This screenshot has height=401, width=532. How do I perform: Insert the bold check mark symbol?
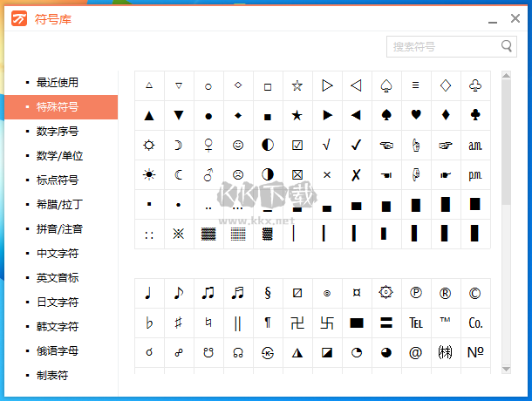click(356, 146)
